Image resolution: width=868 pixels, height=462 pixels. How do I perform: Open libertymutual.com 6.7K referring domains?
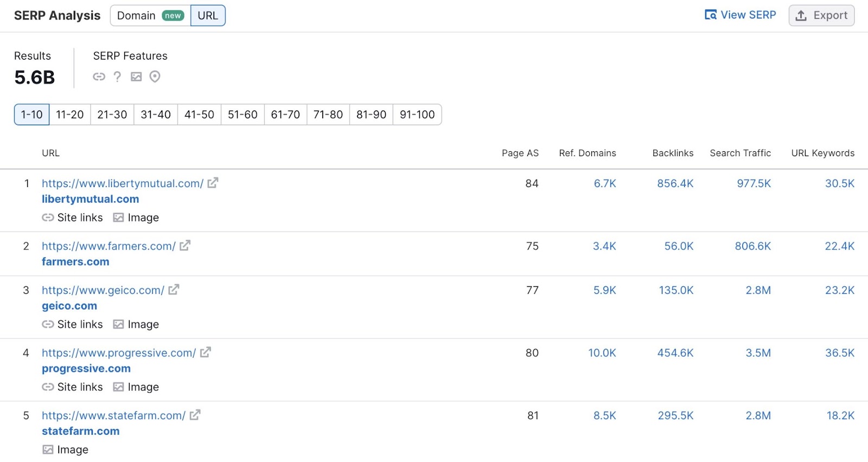point(605,183)
